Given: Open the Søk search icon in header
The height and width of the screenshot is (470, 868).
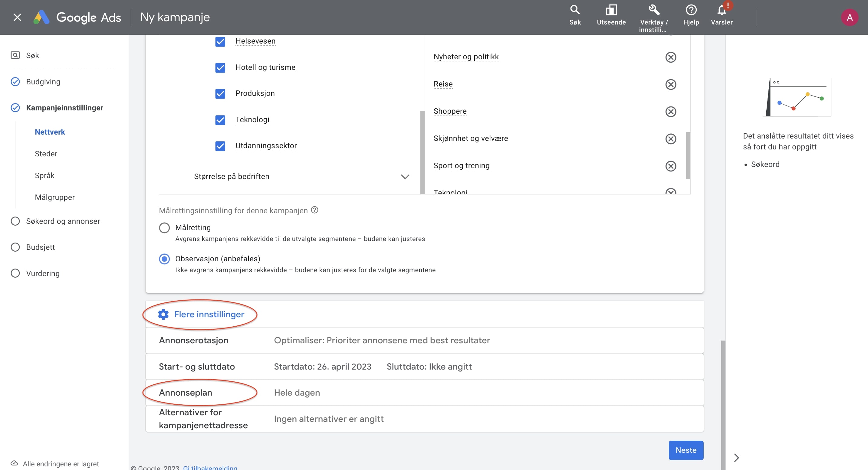Looking at the screenshot, I should (575, 10).
